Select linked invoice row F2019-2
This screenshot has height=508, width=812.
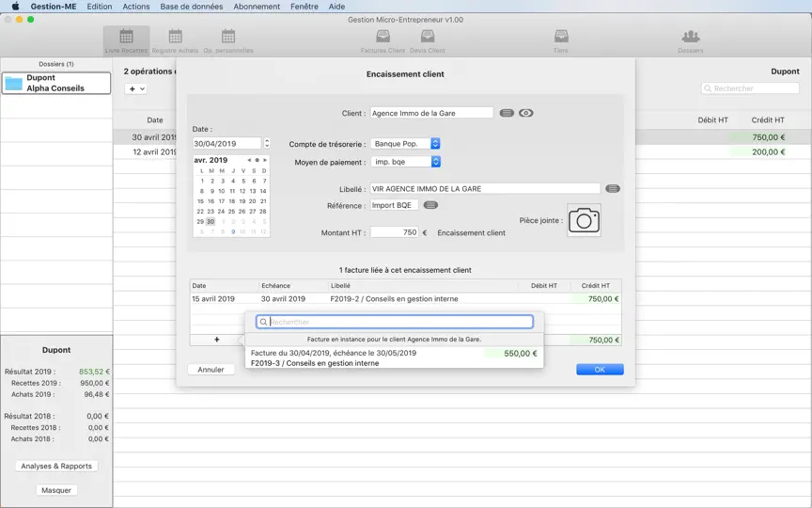[405, 299]
